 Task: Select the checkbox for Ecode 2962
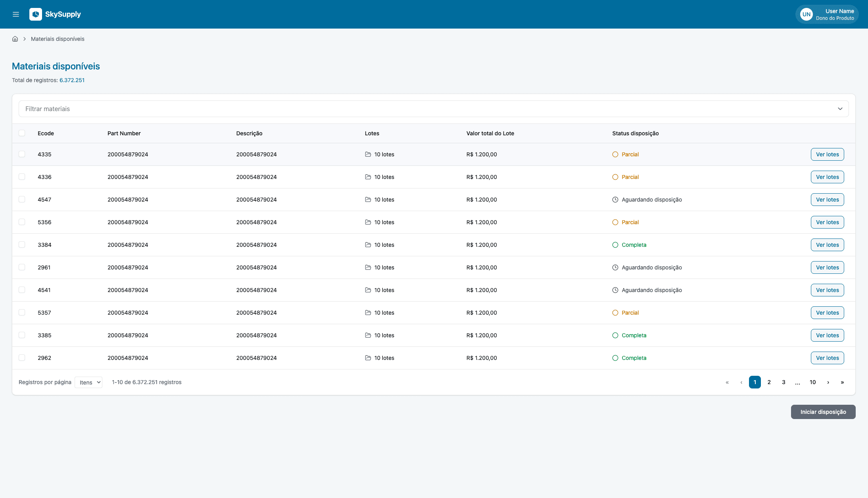point(22,358)
